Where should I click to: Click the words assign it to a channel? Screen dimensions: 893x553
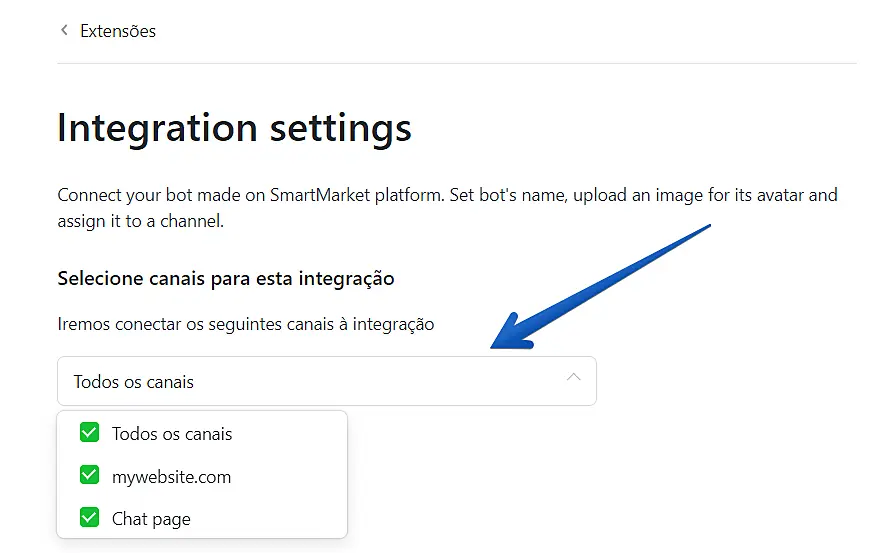pos(140,221)
